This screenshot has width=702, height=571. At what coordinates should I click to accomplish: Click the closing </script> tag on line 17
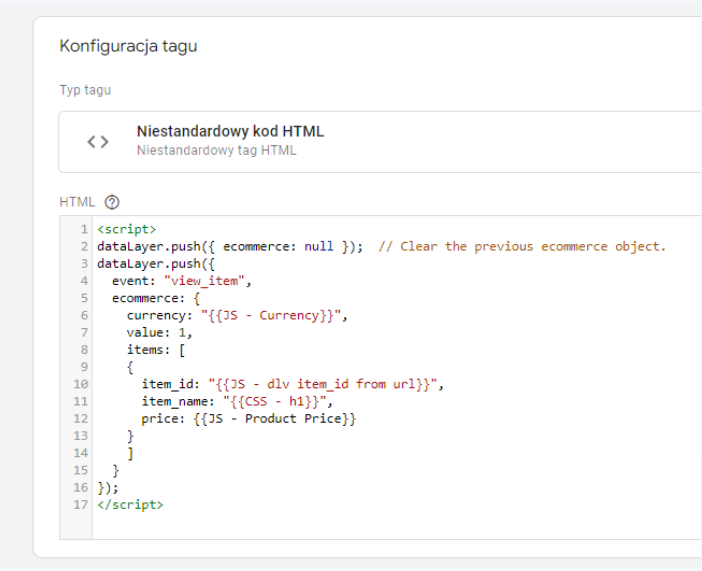point(130,505)
